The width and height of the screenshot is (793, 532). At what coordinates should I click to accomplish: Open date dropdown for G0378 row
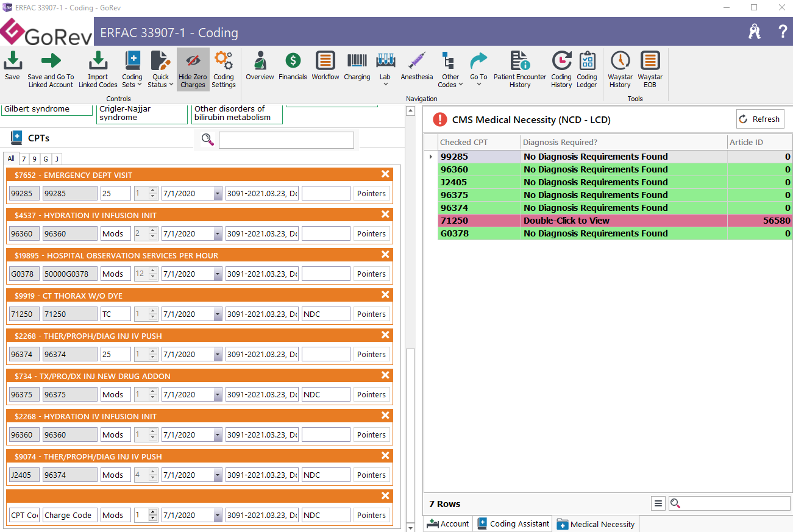point(218,274)
